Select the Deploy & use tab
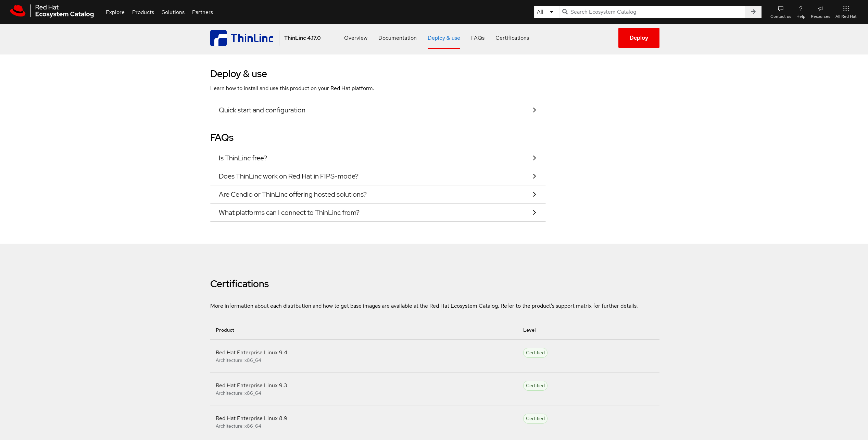This screenshot has width=868, height=440. click(444, 38)
